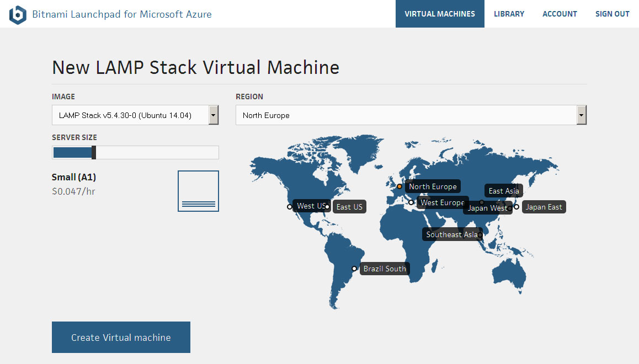Click the Create Virtual machine button
The height and width of the screenshot is (364, 639).
pyautogui.click(x=121, y=337)
